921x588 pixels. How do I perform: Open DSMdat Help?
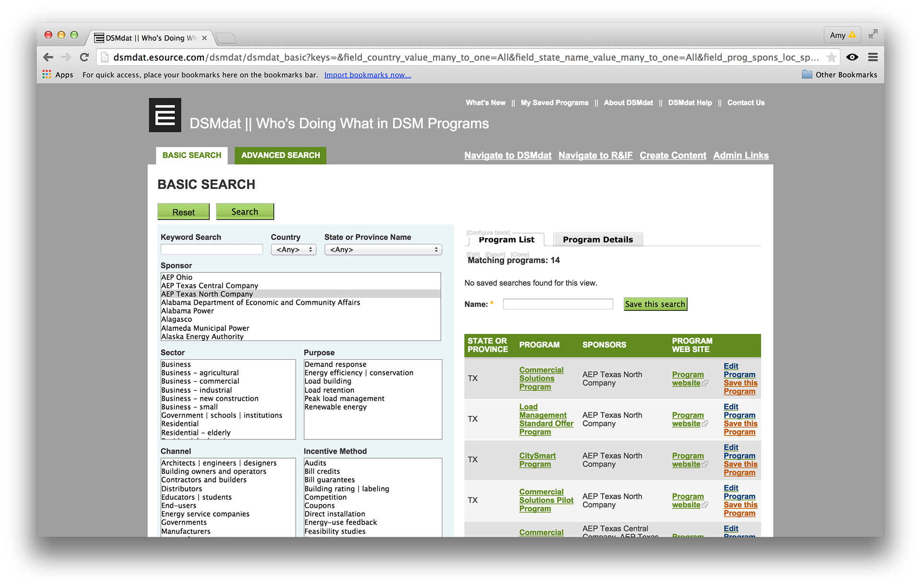tap(690, 103)
